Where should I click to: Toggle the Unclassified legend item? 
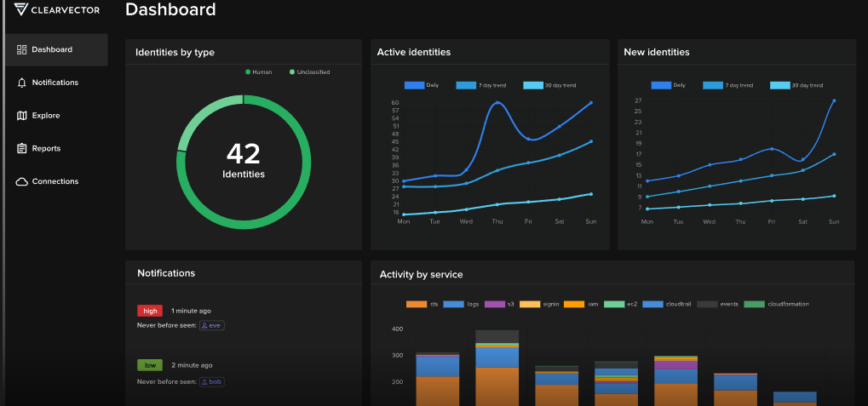[x=310, y=72]
